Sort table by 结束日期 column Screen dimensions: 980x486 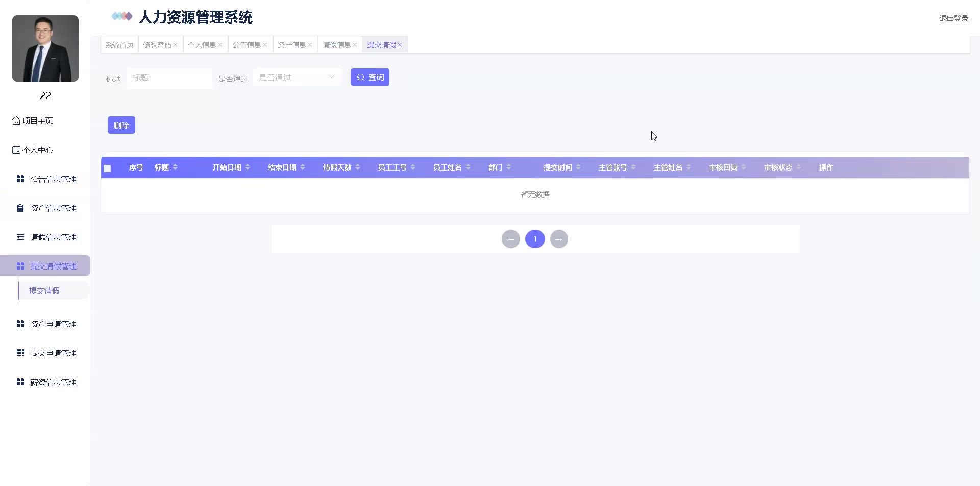click(303, 167)
